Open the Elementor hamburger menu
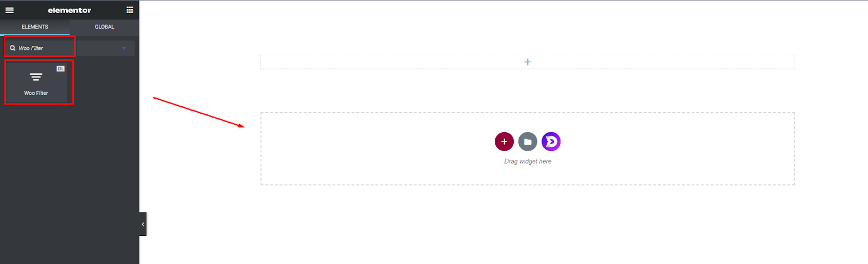 pyautogui.click(x=10, y=10)
